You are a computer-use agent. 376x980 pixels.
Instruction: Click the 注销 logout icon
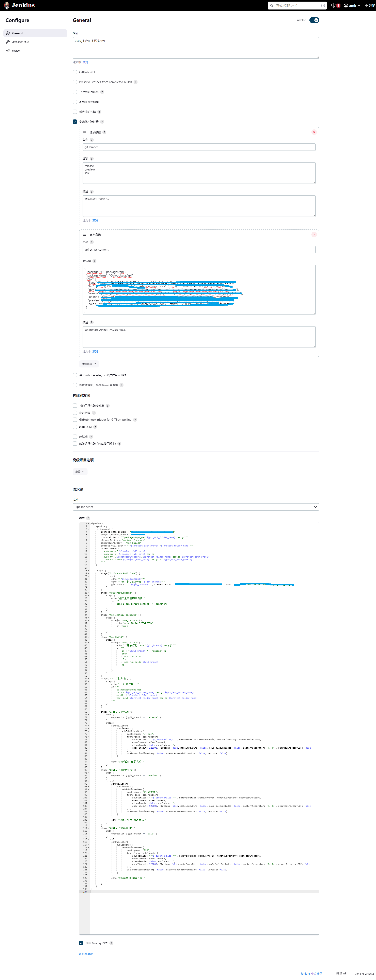click(366, 5)
